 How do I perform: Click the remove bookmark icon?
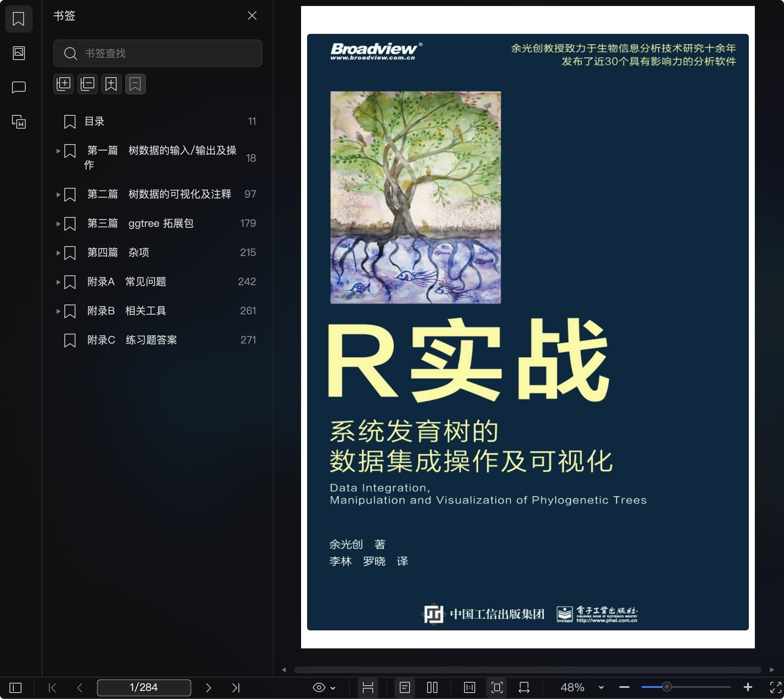[136, 84]
